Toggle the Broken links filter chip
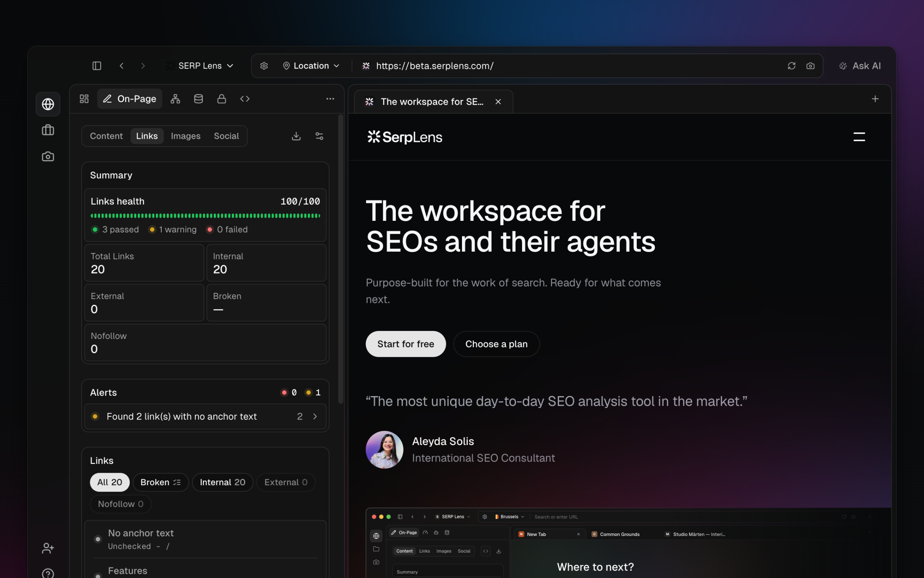This screenshot has height=578, width=924. pos(161,482)
